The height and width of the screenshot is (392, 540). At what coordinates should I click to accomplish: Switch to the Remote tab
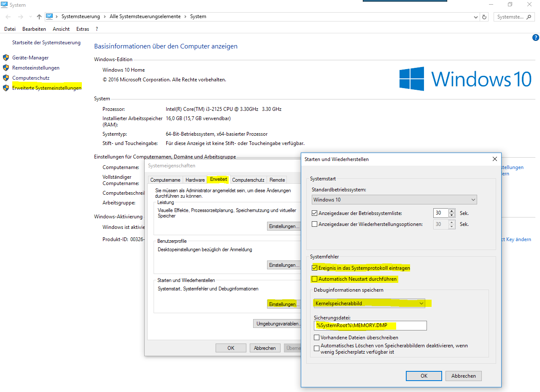[x=277, y=180]
